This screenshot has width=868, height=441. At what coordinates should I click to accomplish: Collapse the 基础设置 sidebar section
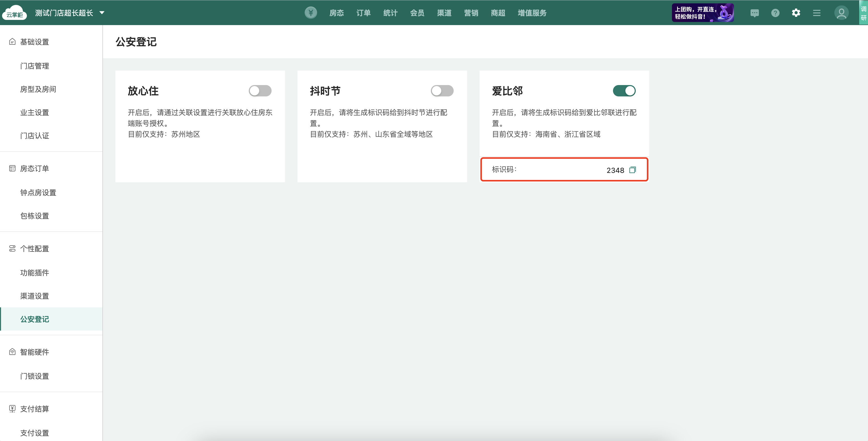click(x=34, y=42)
